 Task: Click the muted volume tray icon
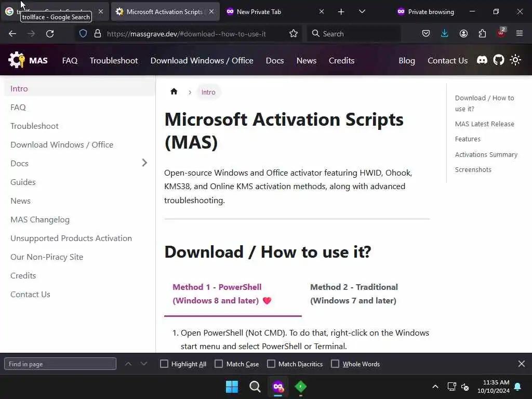coord(465,387)
